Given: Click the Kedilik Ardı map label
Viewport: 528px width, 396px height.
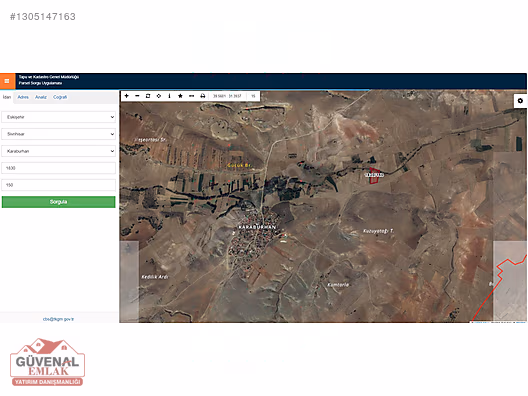Looking at the screenshot, I should (155, 277).
